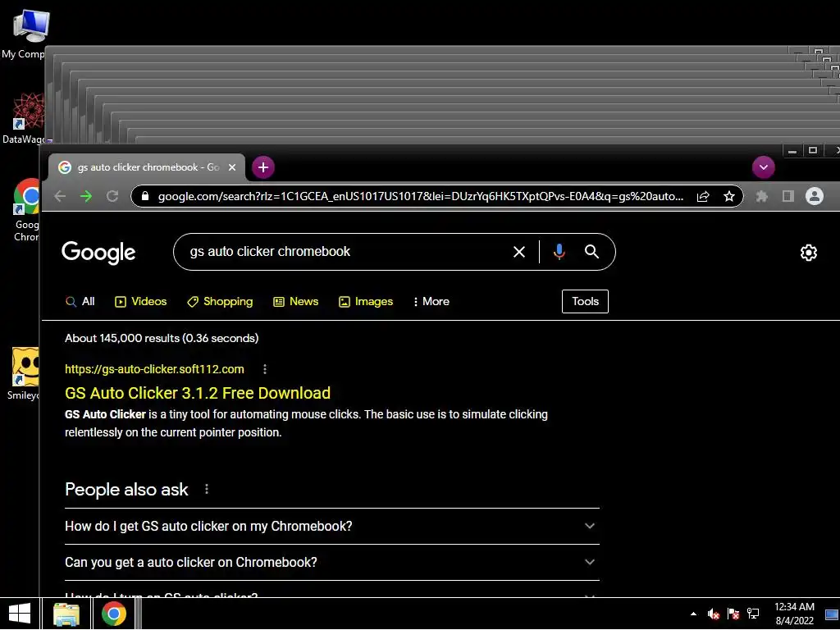Submit search with magnifier icon

[591, 252]
